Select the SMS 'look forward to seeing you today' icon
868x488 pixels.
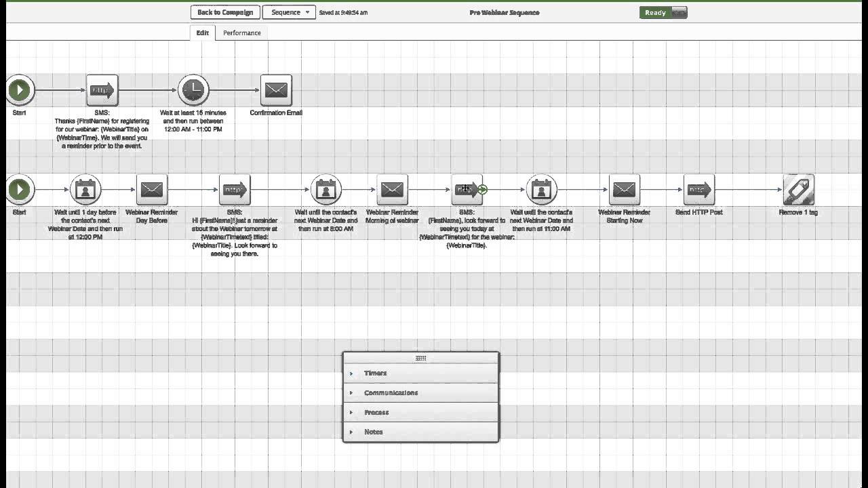pyautogui.click(x=467, y=189)
